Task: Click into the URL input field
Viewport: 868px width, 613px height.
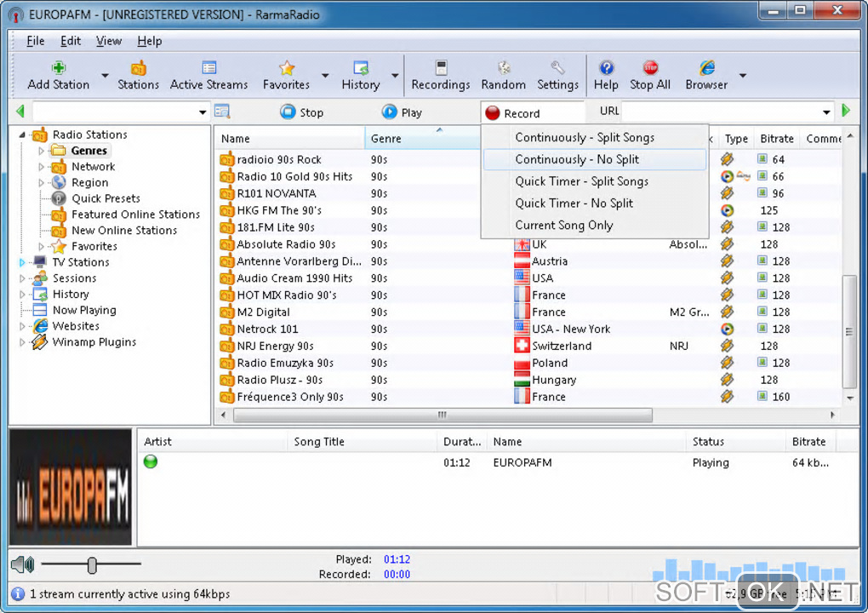Action: click(720, 112)
